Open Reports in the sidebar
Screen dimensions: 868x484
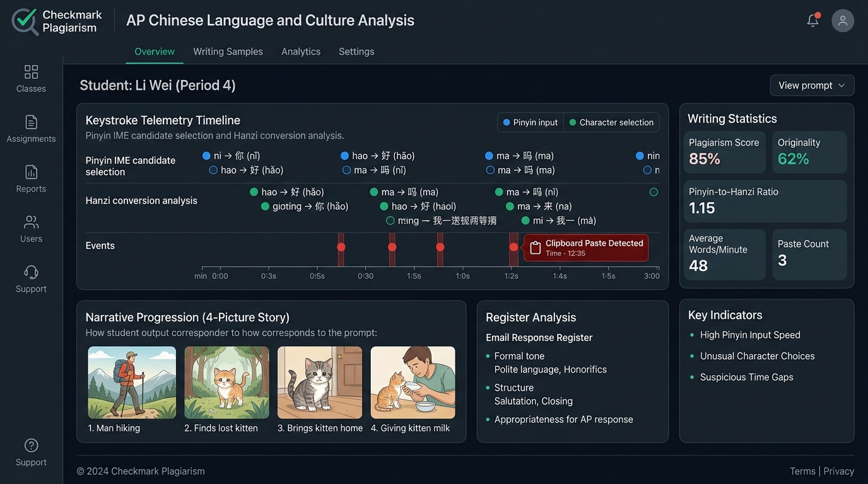(x=31, y=179)
